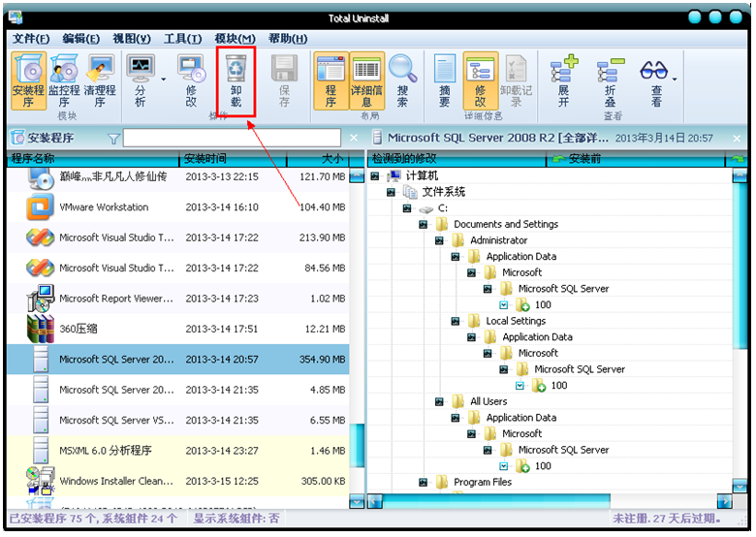Select Microsoft Report Viewer row
756x537 pixels.
tap(178, 299)
